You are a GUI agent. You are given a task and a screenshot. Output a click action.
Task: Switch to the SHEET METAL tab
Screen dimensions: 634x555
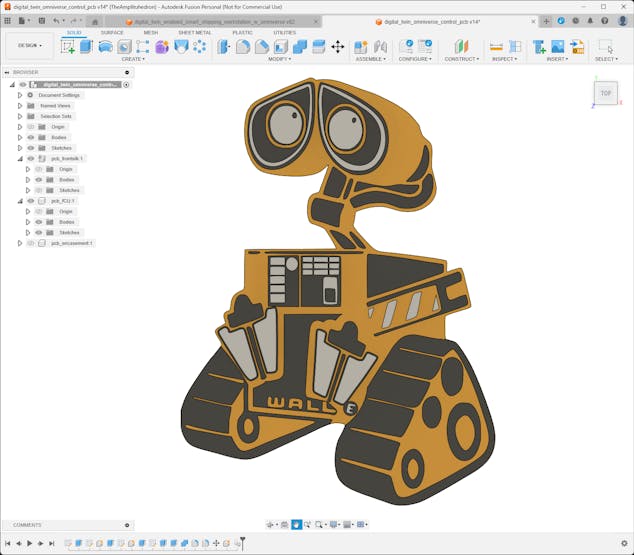click(x=194, y=32)
